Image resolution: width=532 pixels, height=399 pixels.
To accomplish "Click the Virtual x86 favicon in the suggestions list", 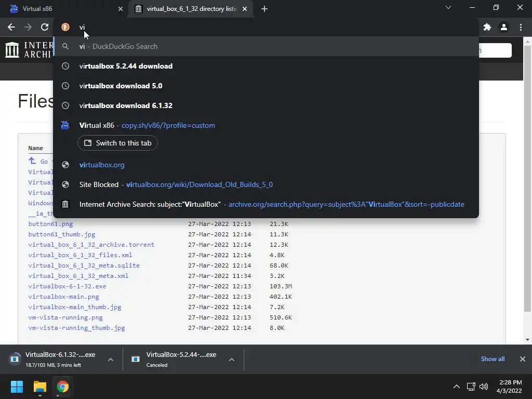I will coord(65,125).
